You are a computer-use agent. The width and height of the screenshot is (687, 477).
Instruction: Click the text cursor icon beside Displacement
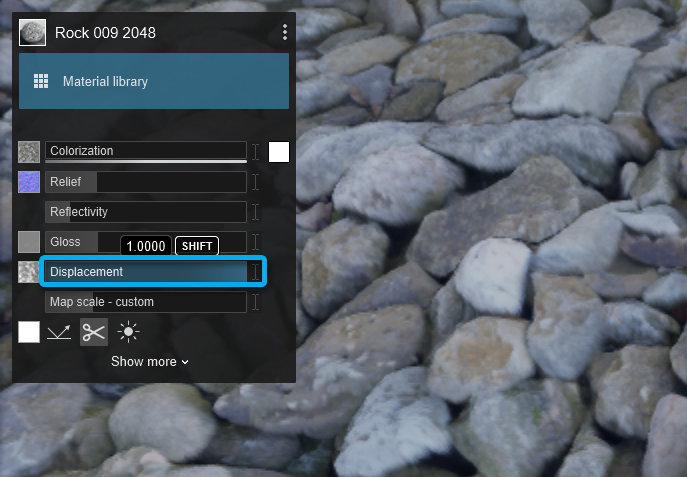pos(256,272)
